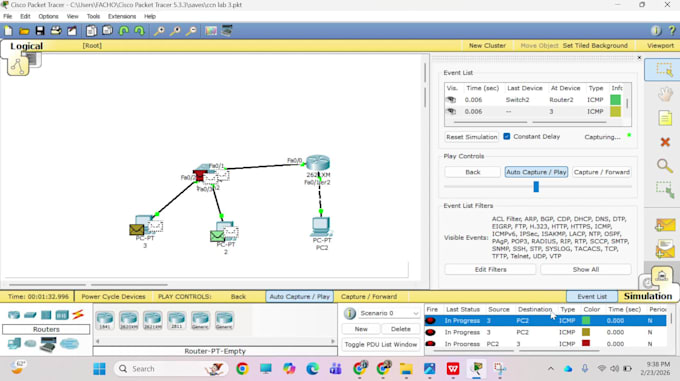Click the Redo arrow icon

pos(139,31)
